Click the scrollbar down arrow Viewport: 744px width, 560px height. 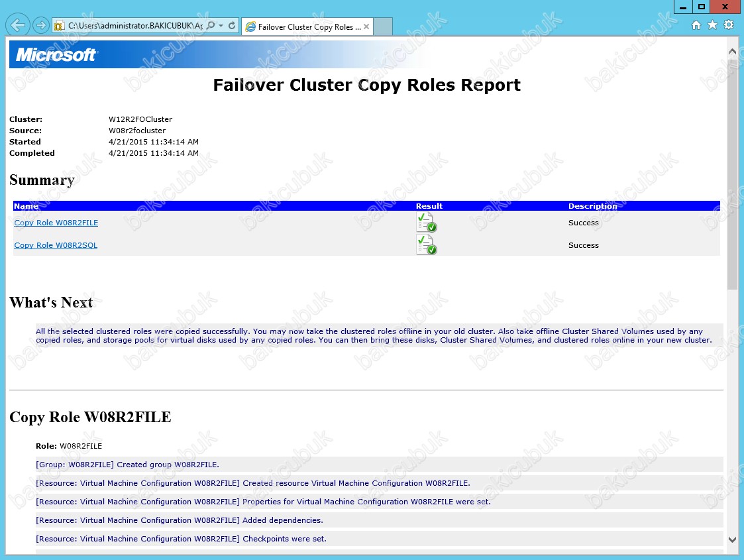click(x=732, y=539)
